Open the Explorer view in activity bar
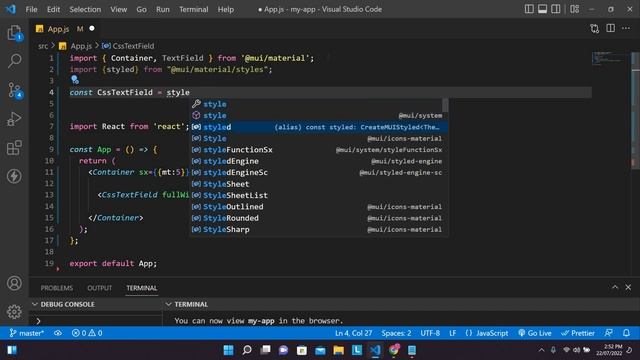The width and height of the screenshot is (640, 360). point(15,32)
